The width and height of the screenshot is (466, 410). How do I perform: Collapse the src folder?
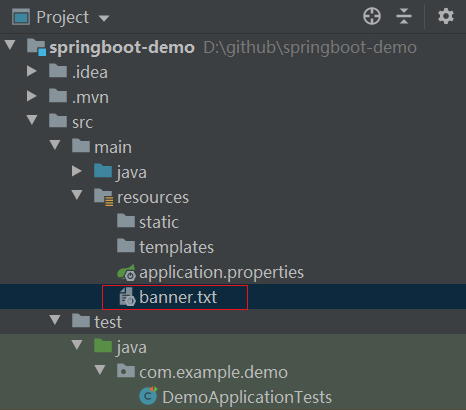coord(32,120)
